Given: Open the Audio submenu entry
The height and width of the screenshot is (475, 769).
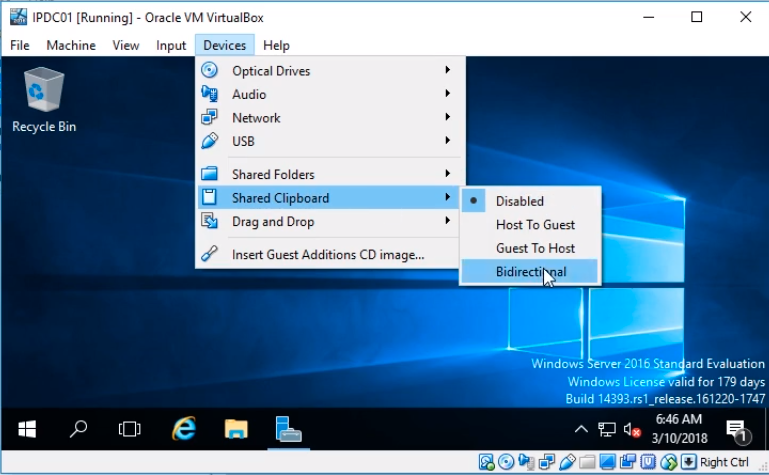Looking at the screenshot, I should [x=330, y=94].
